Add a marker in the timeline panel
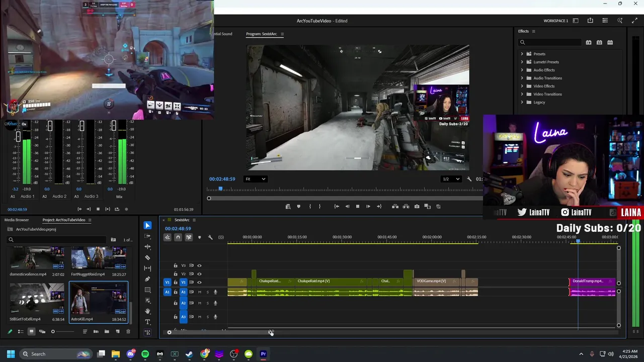The image size is (644, 362). click(x=199, y=237)
